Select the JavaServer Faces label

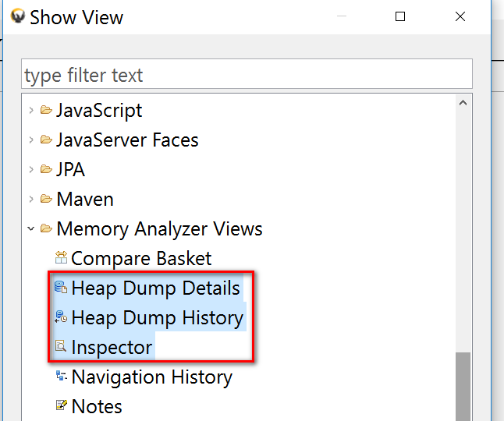tap(127, 140)
